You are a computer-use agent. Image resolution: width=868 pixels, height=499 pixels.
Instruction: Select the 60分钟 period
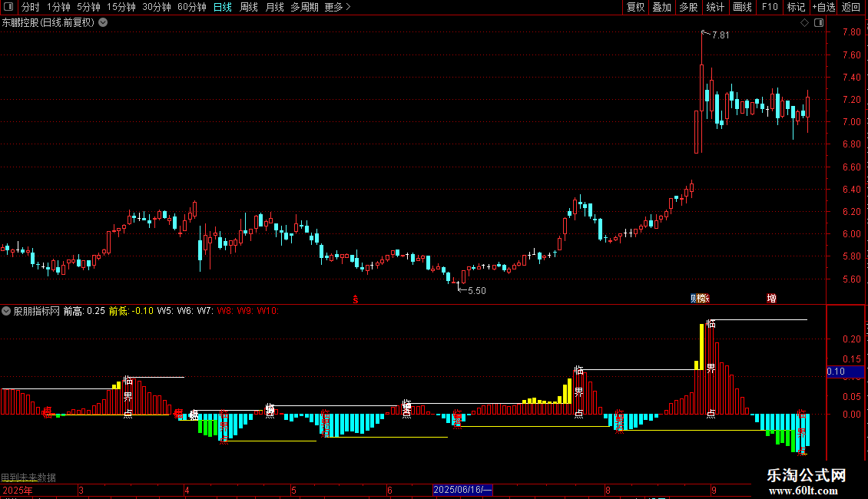click(191, 7)
